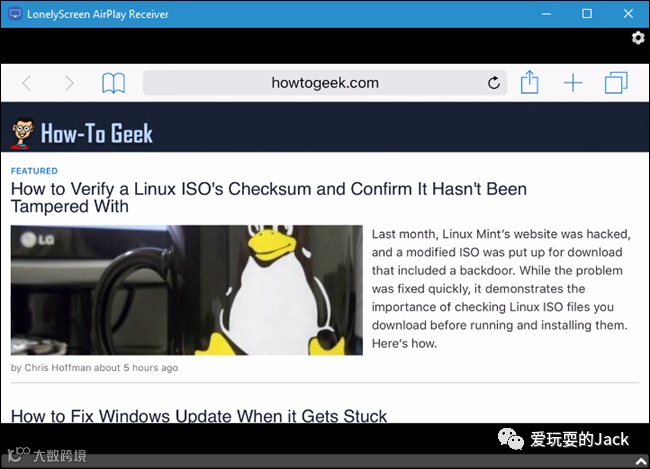Select the howtogeek.com address field
The width and height of the screenshot is (650, 469).
point(325,83)
